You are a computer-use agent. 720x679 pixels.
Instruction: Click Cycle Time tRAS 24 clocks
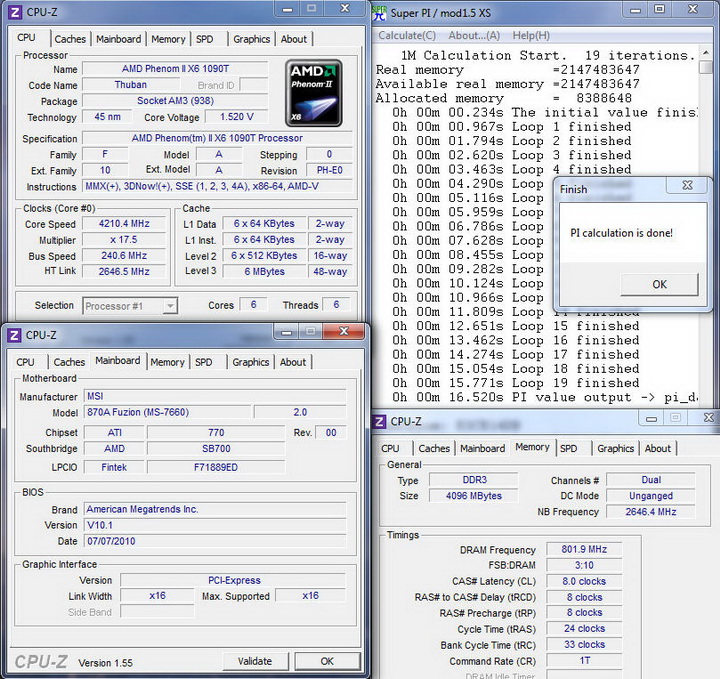pos(584,628)
